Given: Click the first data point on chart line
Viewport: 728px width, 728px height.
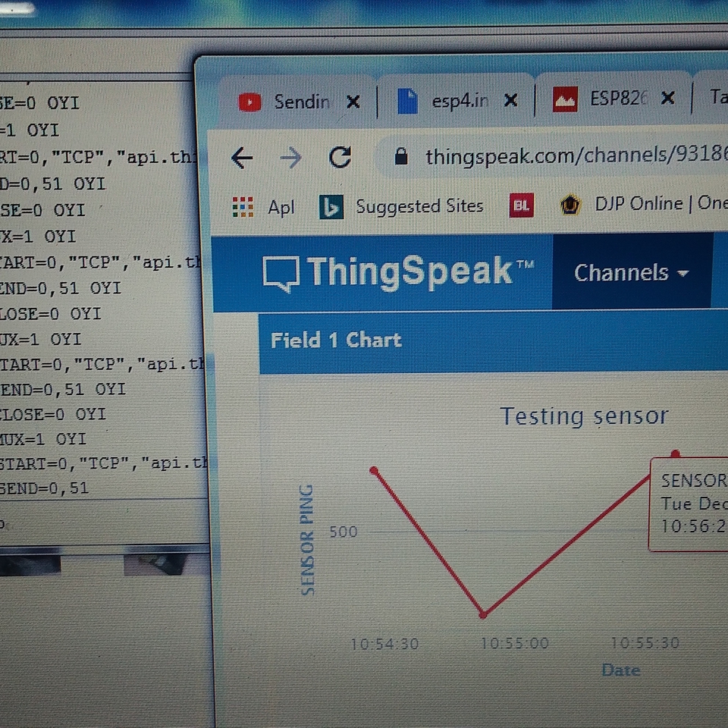Looking at the screenshot, I should [374, 471].
